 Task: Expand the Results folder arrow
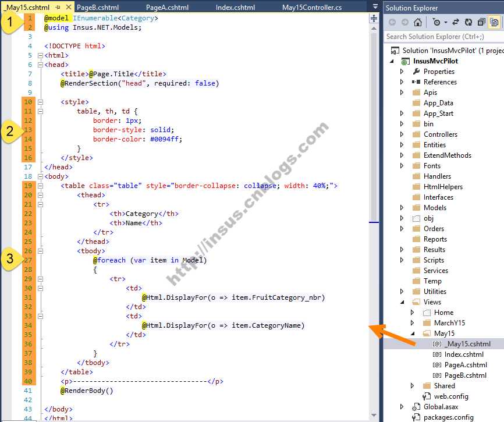[x=402, y=249]
